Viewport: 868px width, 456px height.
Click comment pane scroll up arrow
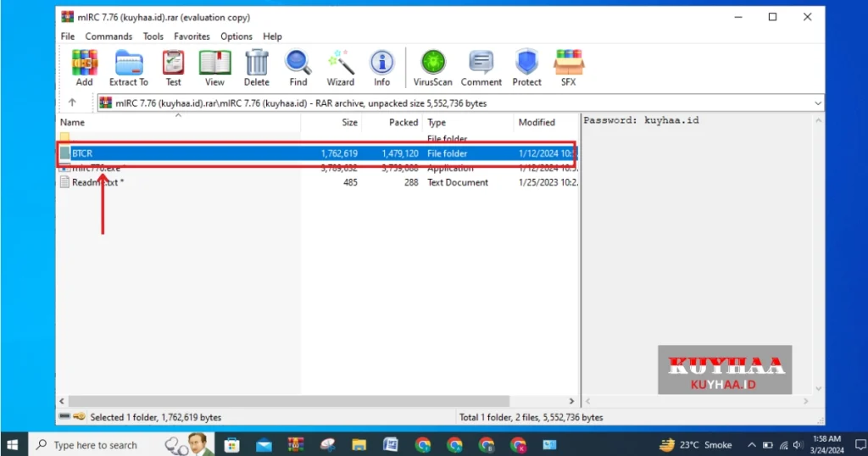click(x=818, y=120)
